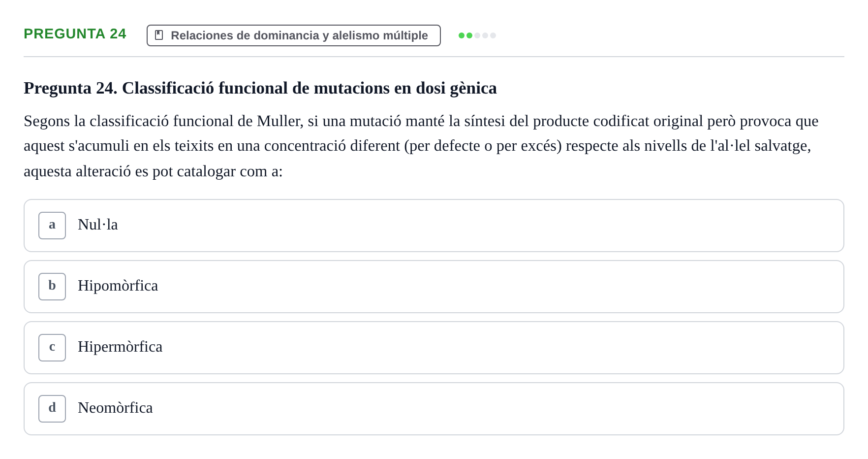
Task: Click the 'd' letter badge
Action: click(x=52, y=409)
